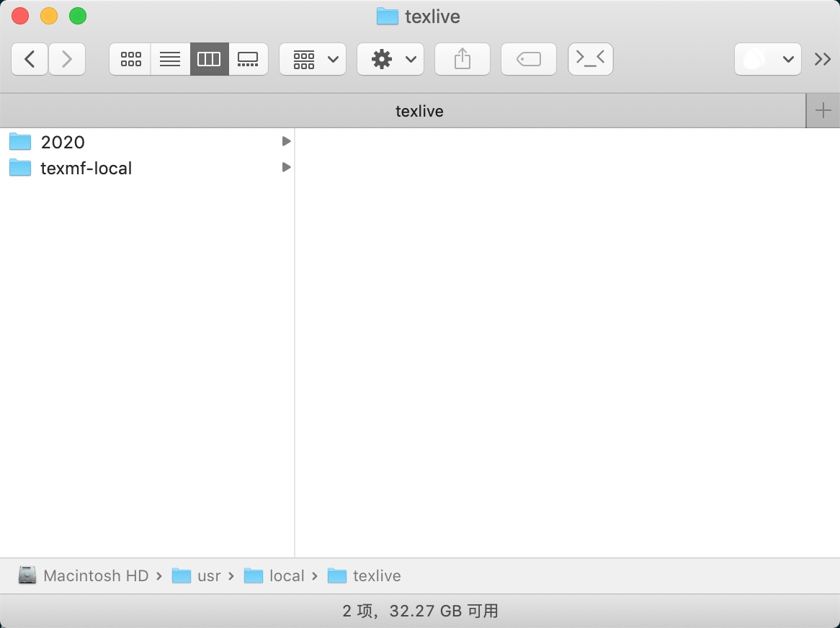
Task: Open the group-by arrangement dropdown
Action: click(313, 59)
